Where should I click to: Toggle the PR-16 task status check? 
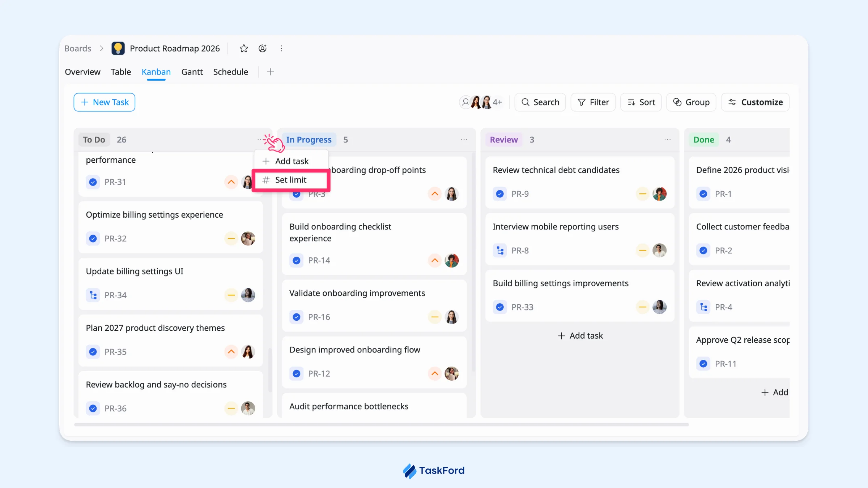coord(297,317)
